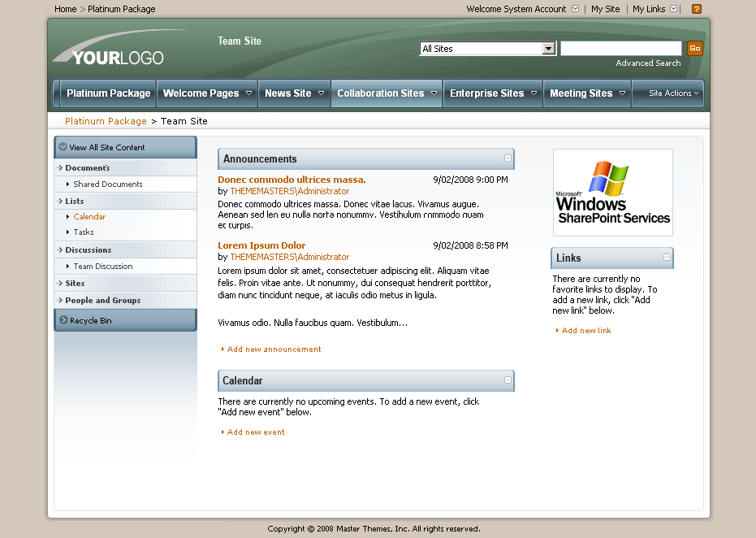756x538 pixels.
Task: Click Add new event under Calendar
Action: 253,432
